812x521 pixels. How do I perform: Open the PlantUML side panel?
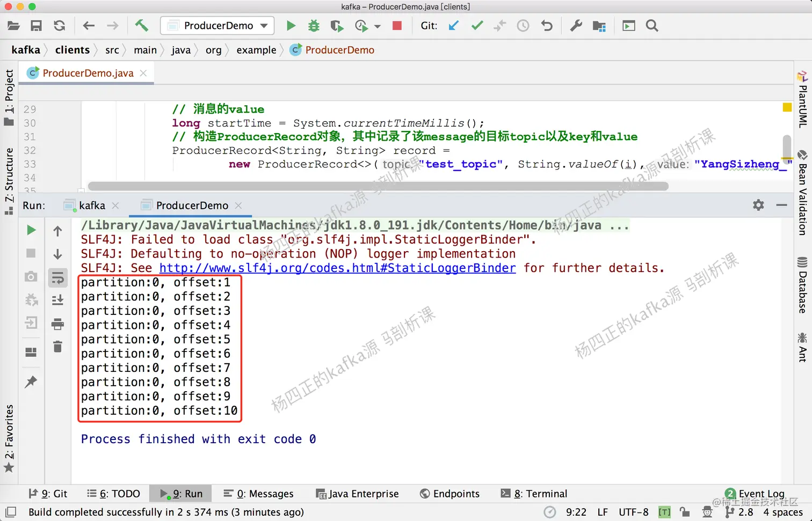point(802,99)
